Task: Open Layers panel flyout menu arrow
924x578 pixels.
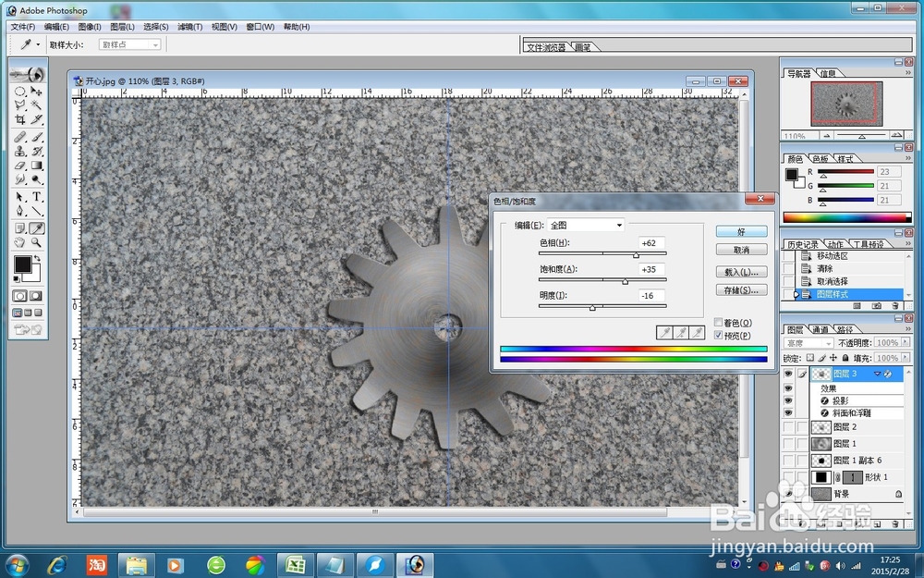Action: [x=908, y=328]
